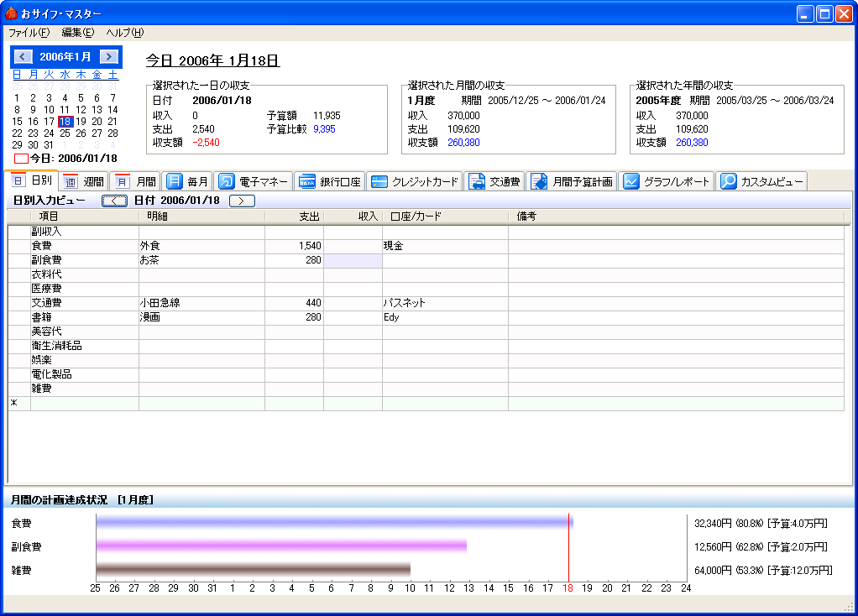Screen dimensions: 858x616
Task: Go to next day in 日別入力ビュー
Action: click(x=242, y=201)
